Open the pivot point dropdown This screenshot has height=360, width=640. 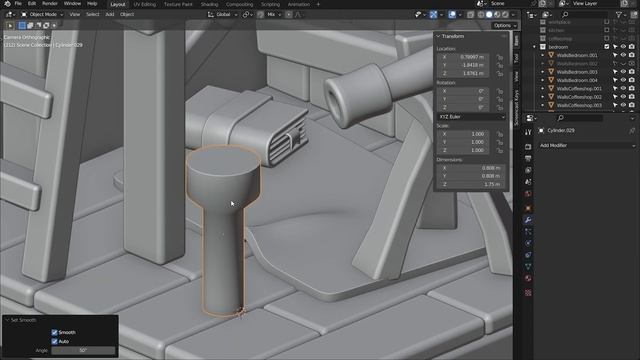(x=246, y=14)
